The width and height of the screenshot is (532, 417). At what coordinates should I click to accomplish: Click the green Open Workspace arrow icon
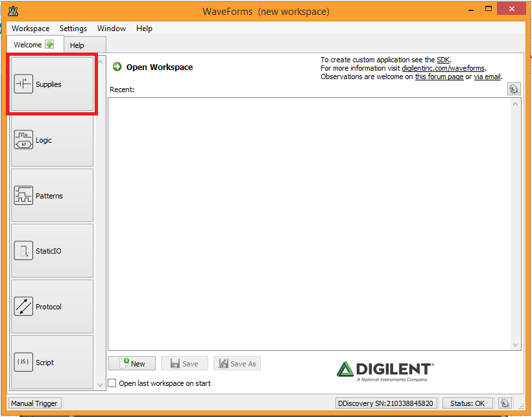117,67
